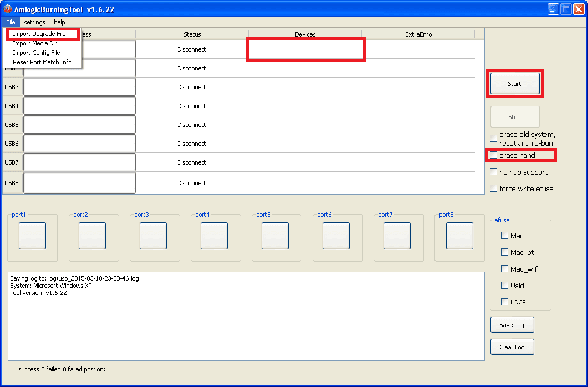
Task: Select the USB5 row label
Action: (x=12, y=125)
